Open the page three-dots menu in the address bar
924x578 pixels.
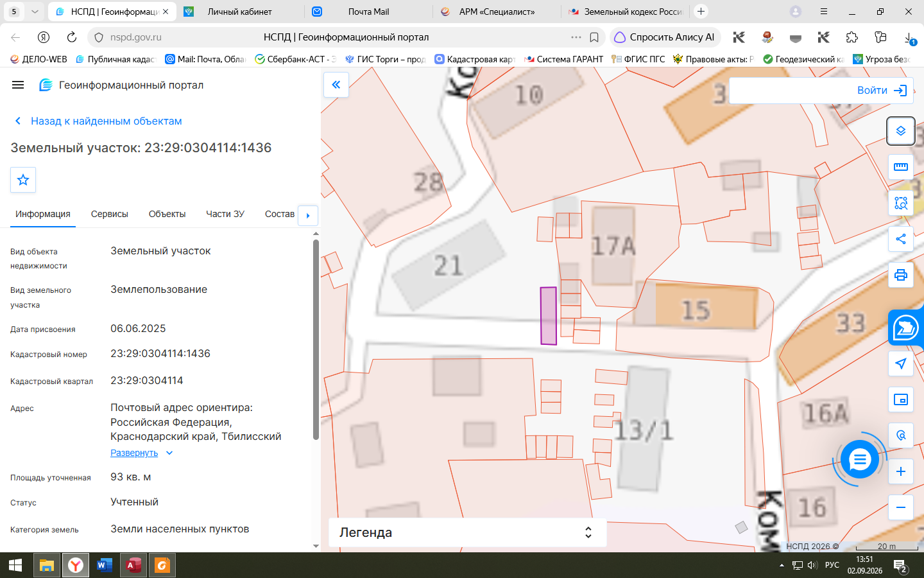(x=576, y=37)
